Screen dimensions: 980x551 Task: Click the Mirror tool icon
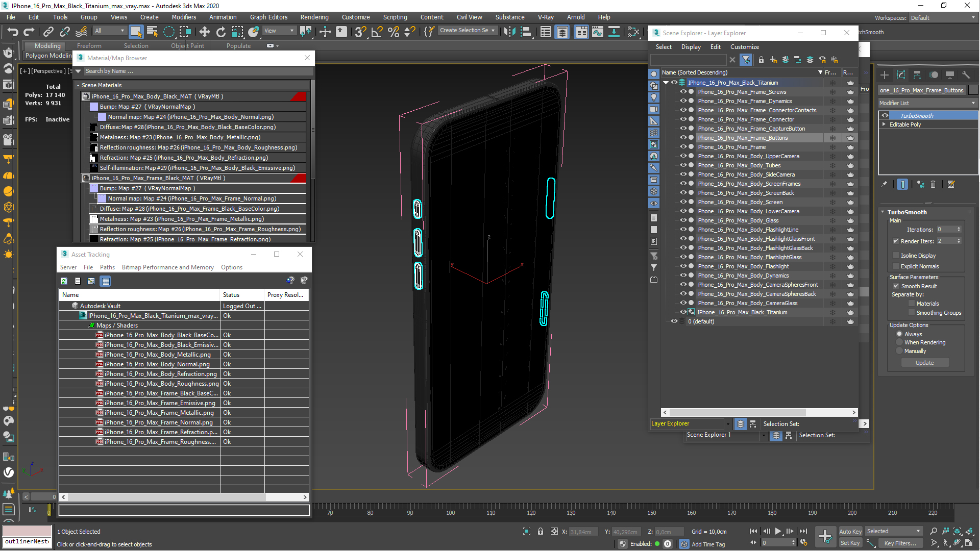click(509, 32)
